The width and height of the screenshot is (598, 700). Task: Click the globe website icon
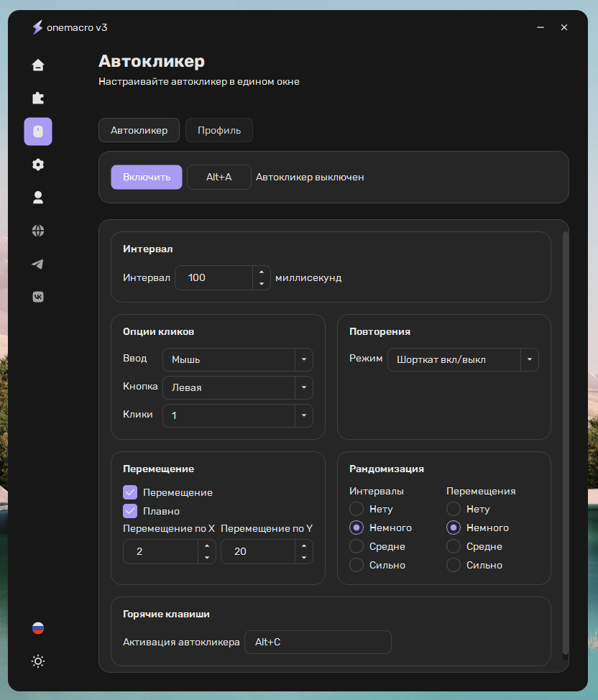coord(38,231)
